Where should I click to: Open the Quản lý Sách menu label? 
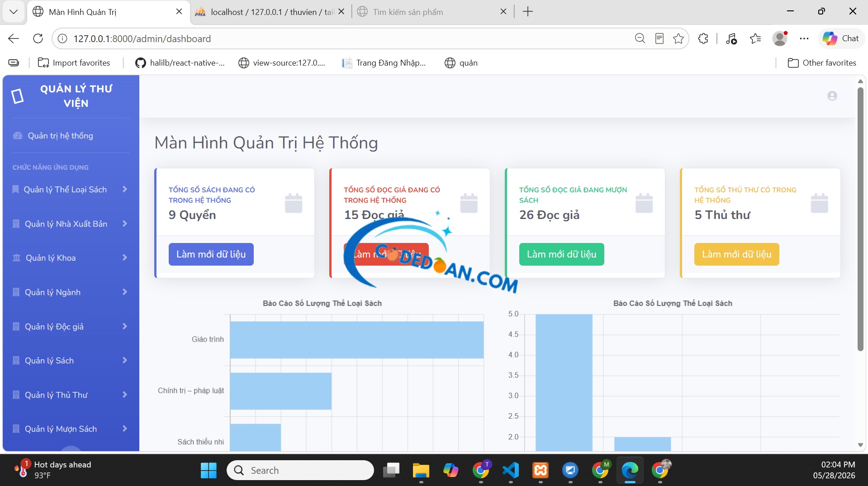[x=49, y=361]
